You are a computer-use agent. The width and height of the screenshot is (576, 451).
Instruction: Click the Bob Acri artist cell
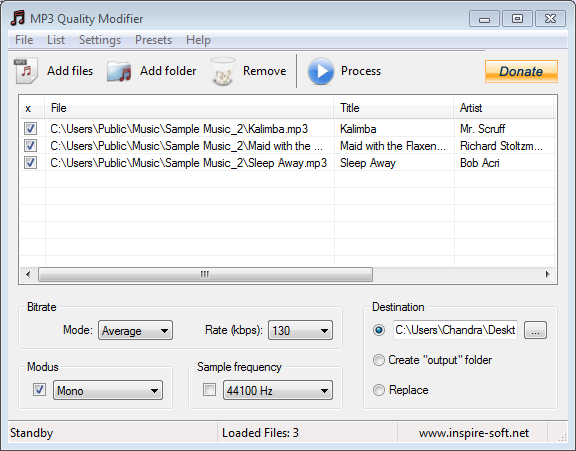tap(479, 163)
